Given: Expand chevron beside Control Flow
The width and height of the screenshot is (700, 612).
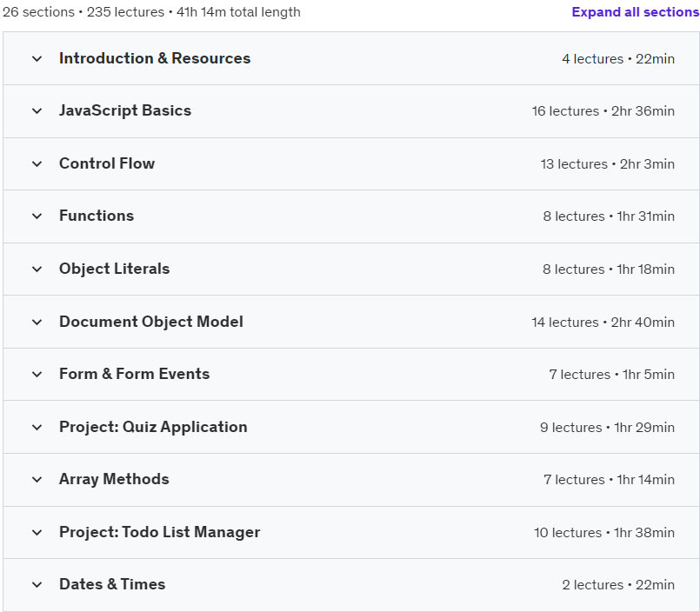Looking at the screenshot, I should [37, 163].
